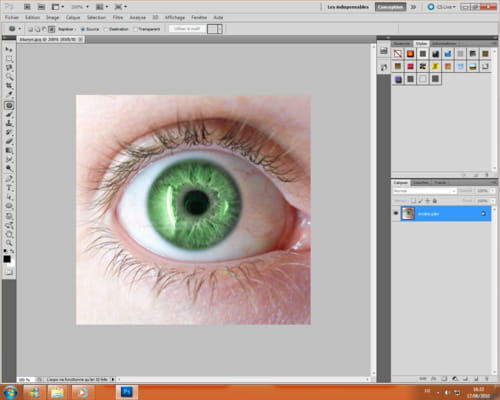This screenshot has height=400, width=500.
Task: Reset default foreground and background colors
Action: (5, 251)
